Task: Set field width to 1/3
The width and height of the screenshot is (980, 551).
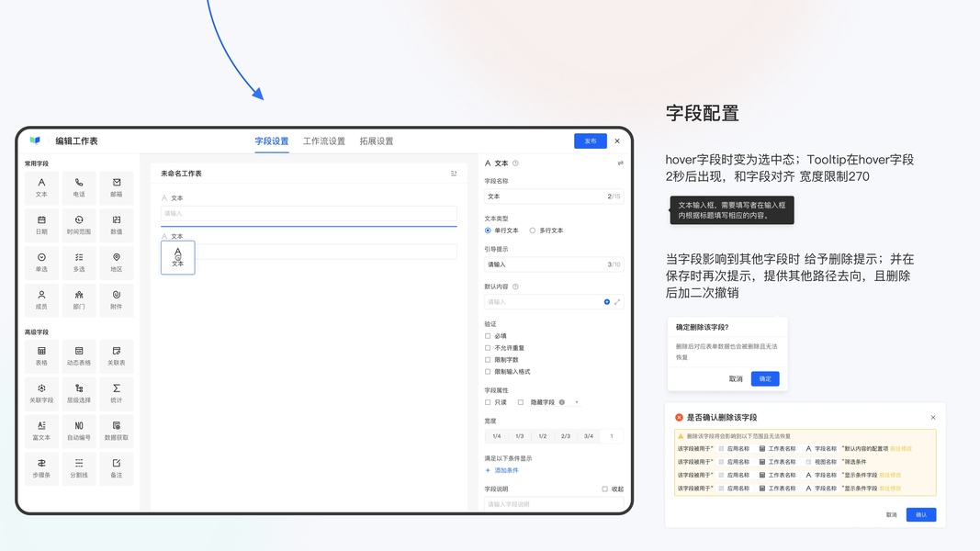Action: pos(519,436)
